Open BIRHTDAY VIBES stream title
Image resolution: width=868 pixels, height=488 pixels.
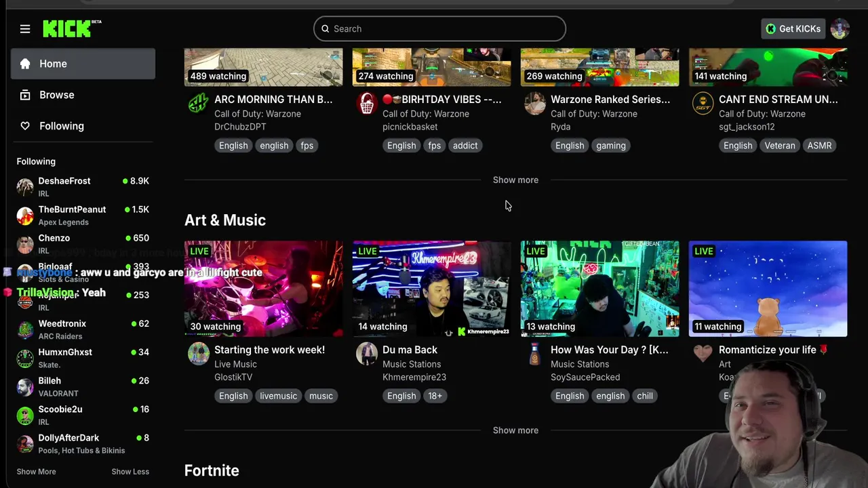click(442, 99)
